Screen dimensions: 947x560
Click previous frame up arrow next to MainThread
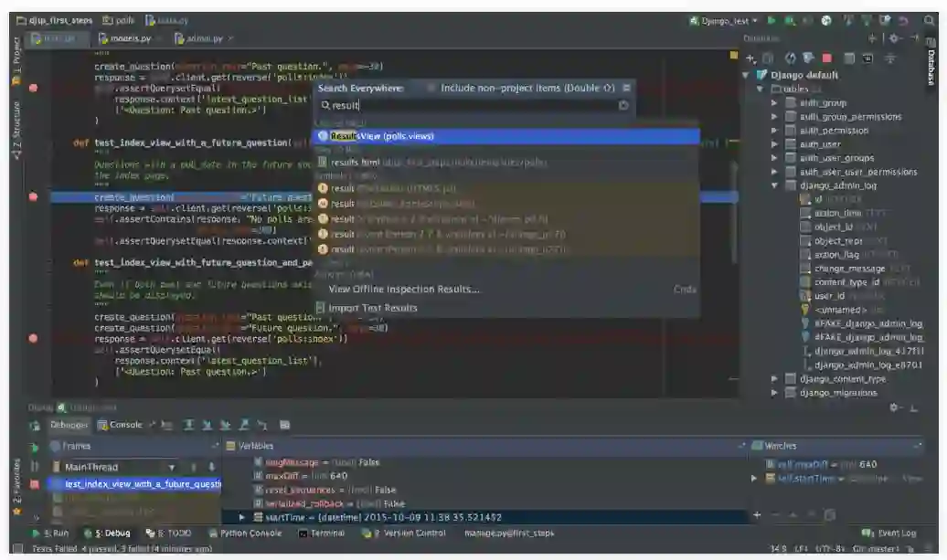(193, 467)
